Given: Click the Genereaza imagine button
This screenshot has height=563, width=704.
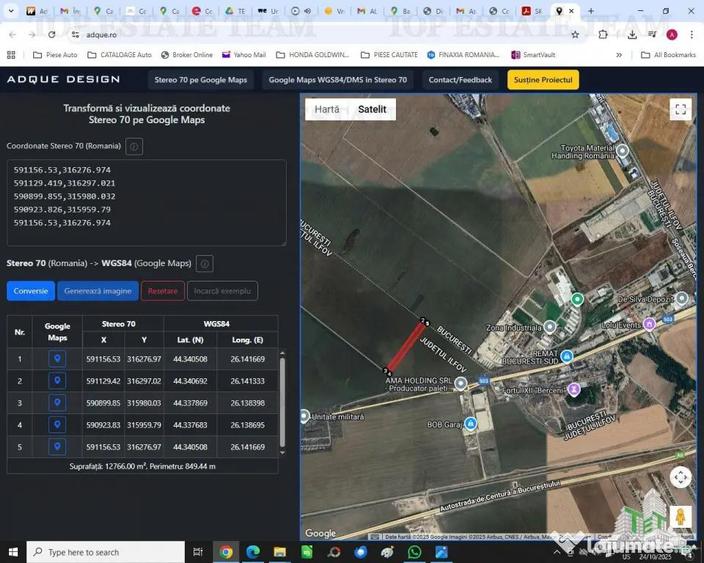Looking at the screenshot, I should [98, 291].
